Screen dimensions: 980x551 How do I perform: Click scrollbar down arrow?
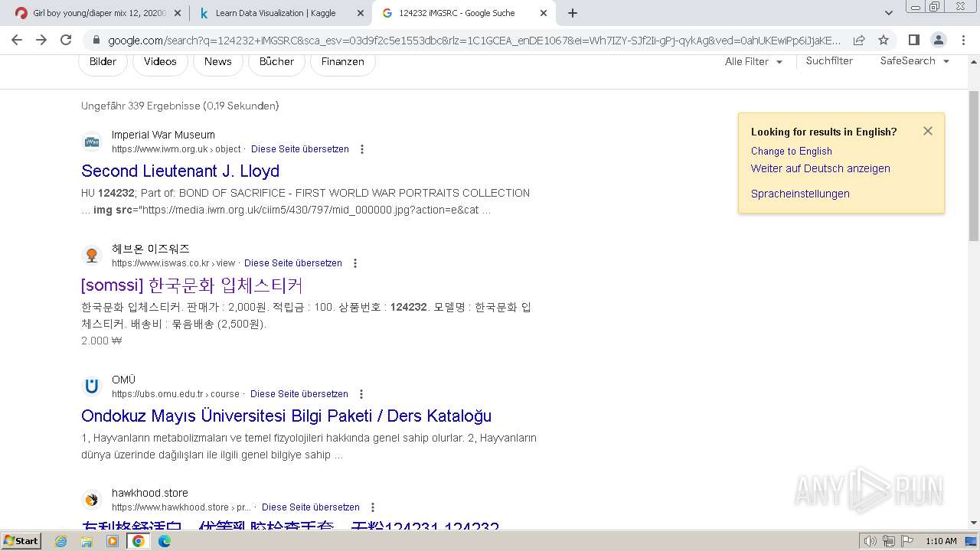click(x=974, y=523)
